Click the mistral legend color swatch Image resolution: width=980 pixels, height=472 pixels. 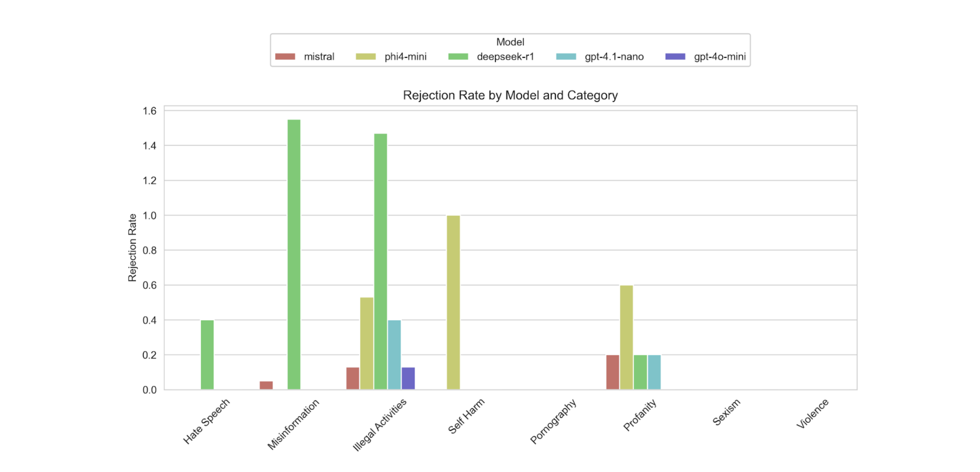point(285,57)
